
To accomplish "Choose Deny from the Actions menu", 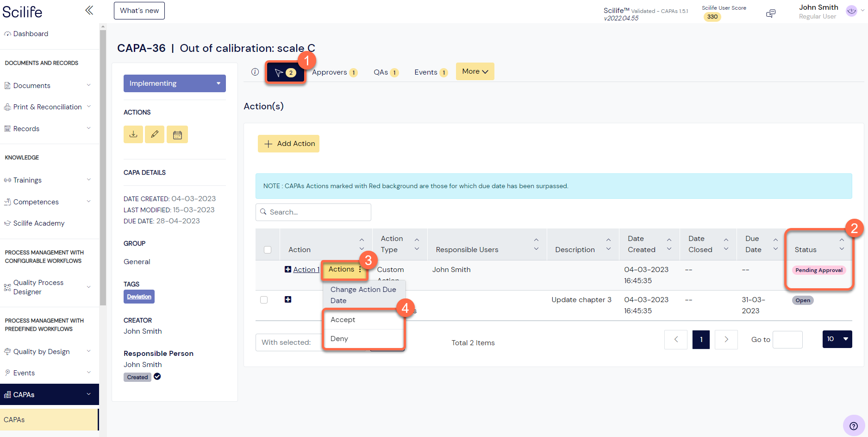I will point(363,339).
